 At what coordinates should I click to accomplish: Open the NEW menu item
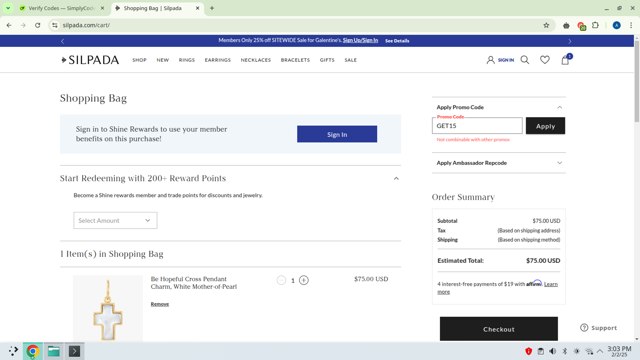[162, 60]
